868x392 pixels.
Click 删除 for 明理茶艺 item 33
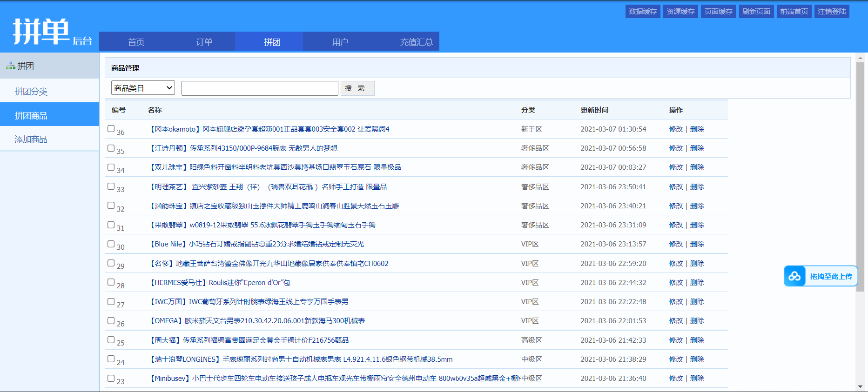tap(697, 186)
